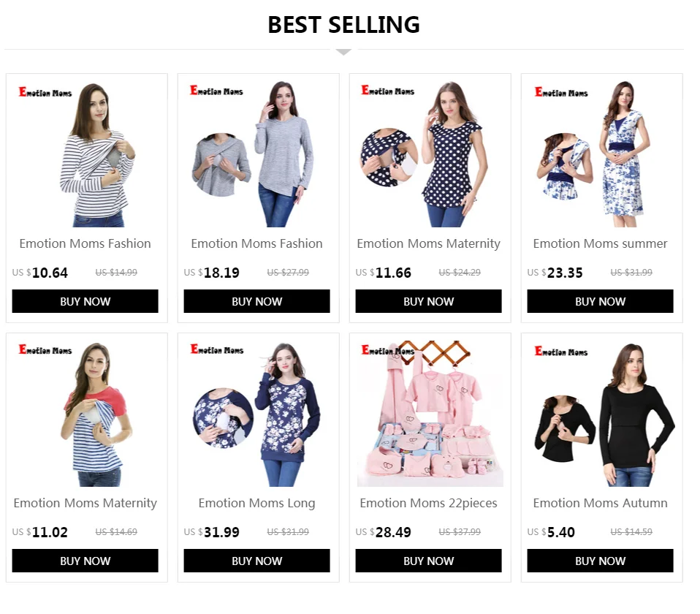
Task: Open the Emotion Moms Autumn title link
Action: point(600,503)
